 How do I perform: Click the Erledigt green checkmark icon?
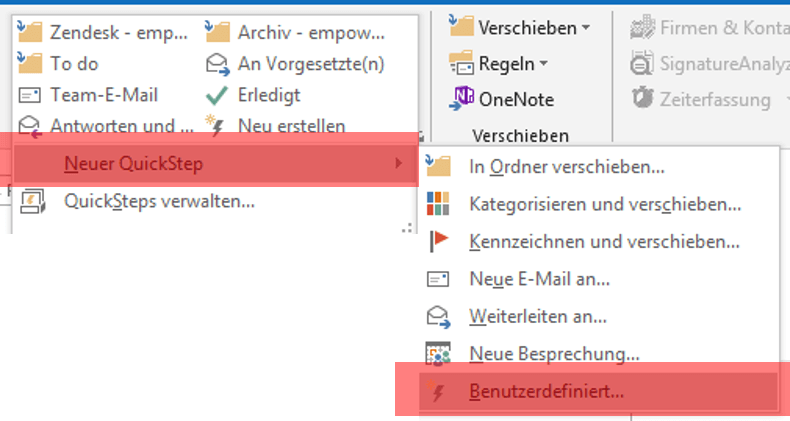(217, 95)
